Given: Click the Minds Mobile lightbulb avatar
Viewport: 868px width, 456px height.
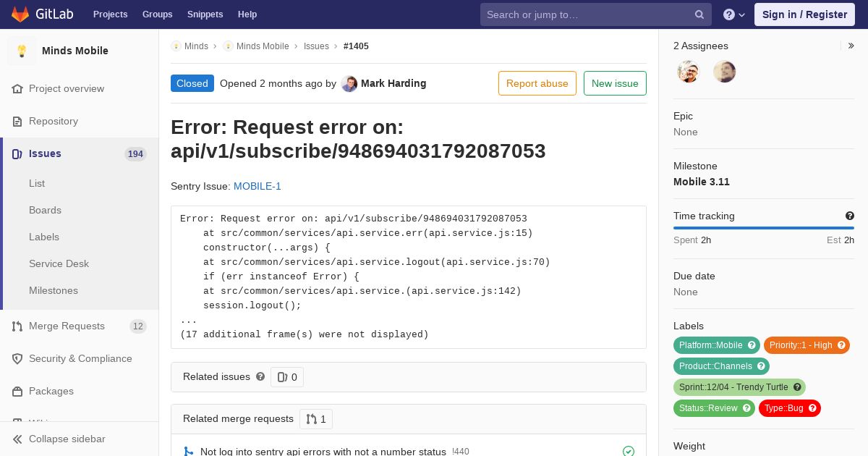Looking at the screenshot, I should pos(22,51).
